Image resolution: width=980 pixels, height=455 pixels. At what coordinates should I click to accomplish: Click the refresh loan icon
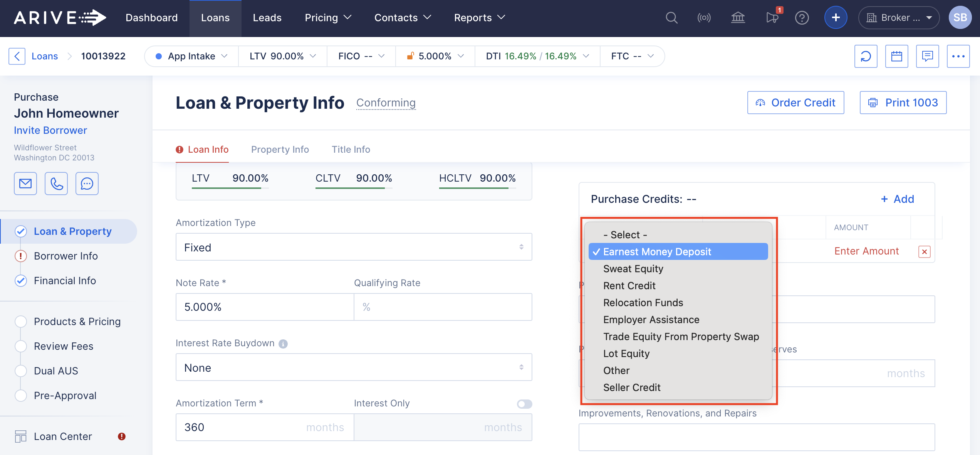pos(866,56)
